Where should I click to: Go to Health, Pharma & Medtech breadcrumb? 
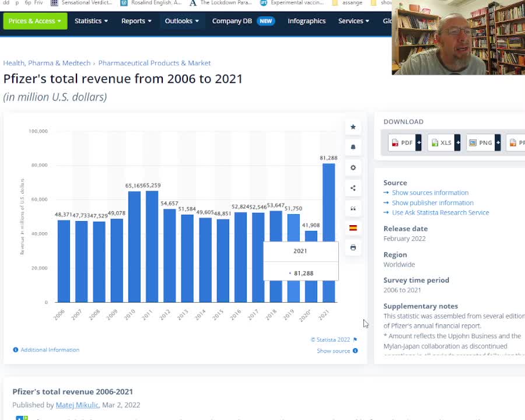pyautogui.click(x=47, y=63)
